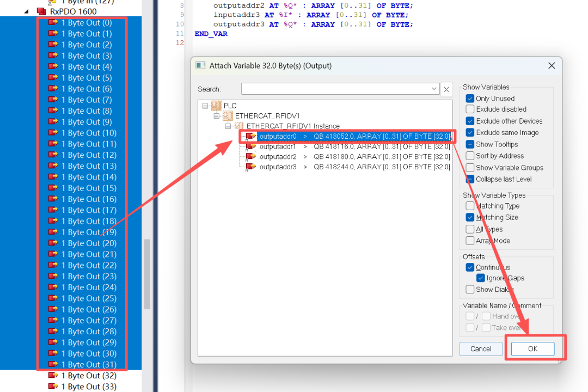
Task: Uncheck the Only Unused checkbox
Action: tap(470, 99)
